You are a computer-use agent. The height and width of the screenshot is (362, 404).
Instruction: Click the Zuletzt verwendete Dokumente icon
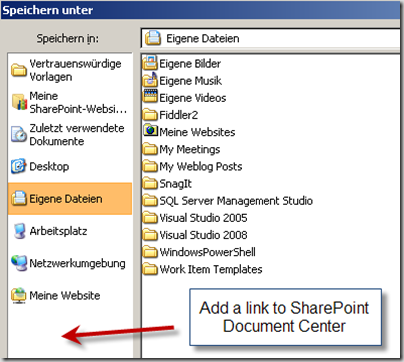19,134
